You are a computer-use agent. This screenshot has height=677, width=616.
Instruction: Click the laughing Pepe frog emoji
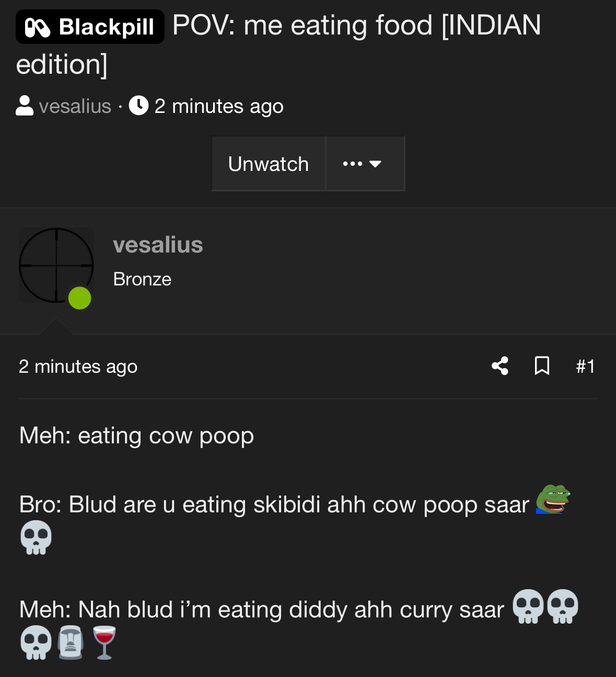click(553, 500)
